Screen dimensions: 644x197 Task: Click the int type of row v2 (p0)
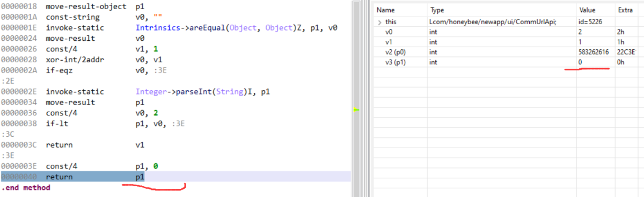pos(433,53)
